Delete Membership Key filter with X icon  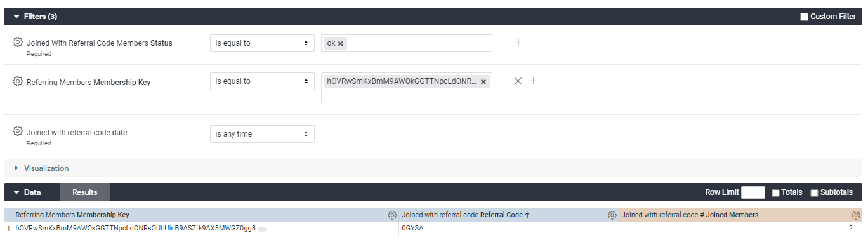click(x=518, y=81)
